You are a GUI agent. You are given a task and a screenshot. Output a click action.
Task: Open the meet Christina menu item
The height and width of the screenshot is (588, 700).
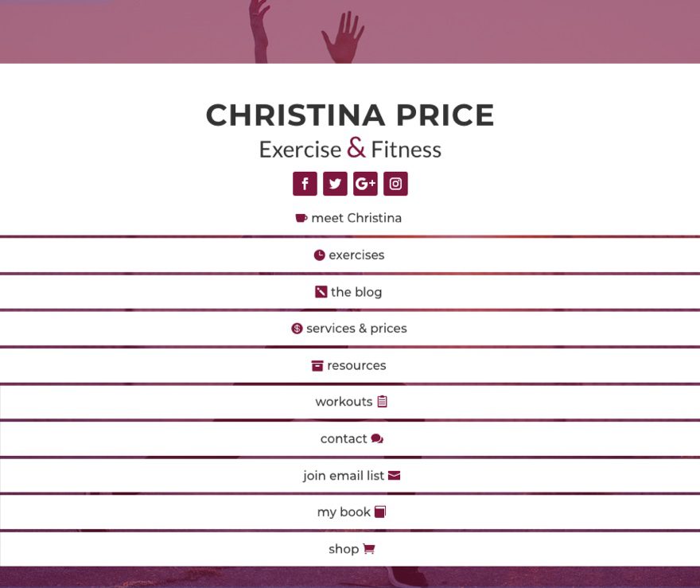coord(356,218)
